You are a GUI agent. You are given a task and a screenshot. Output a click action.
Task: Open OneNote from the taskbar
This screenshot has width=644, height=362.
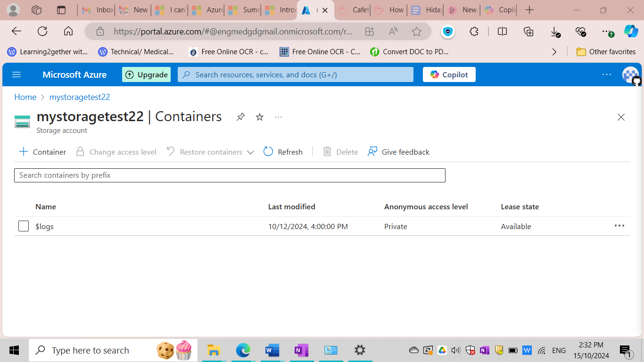click(x=301, y=350)
